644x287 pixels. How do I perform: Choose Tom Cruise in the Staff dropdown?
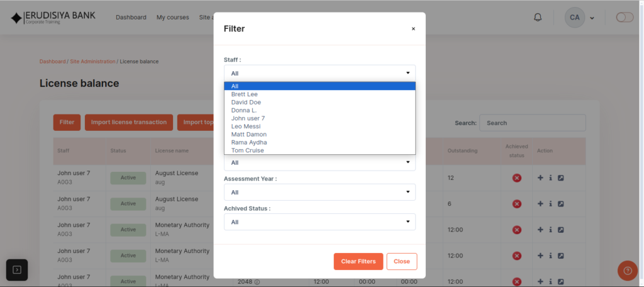(x=248, y=150)
